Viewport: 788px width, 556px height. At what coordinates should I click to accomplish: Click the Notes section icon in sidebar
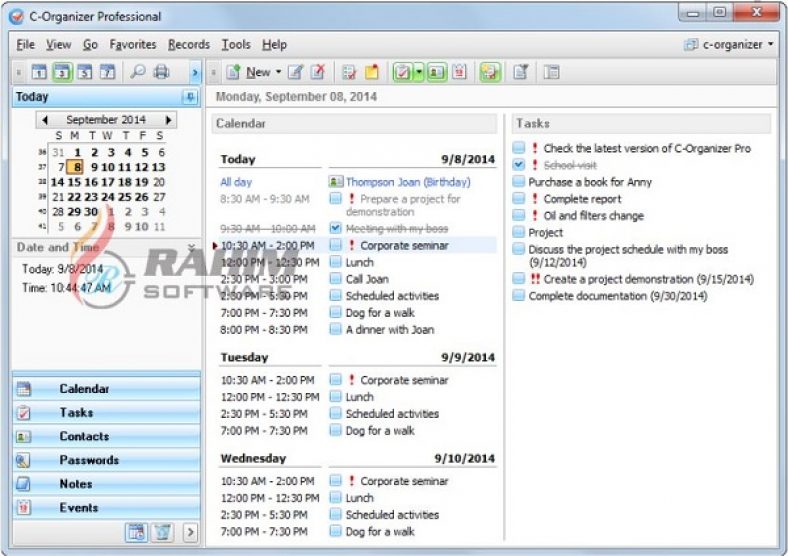[x=23, y=484]
